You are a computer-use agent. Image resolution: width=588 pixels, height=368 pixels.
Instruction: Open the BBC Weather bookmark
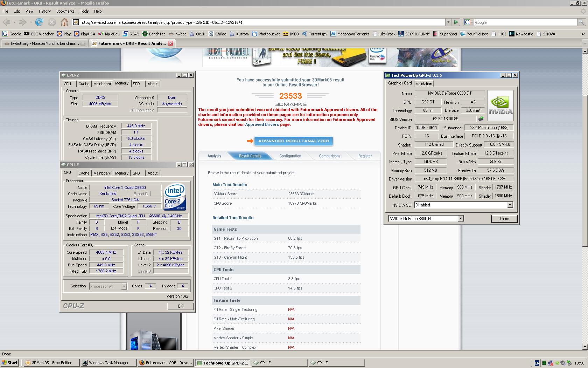point(39,34)
